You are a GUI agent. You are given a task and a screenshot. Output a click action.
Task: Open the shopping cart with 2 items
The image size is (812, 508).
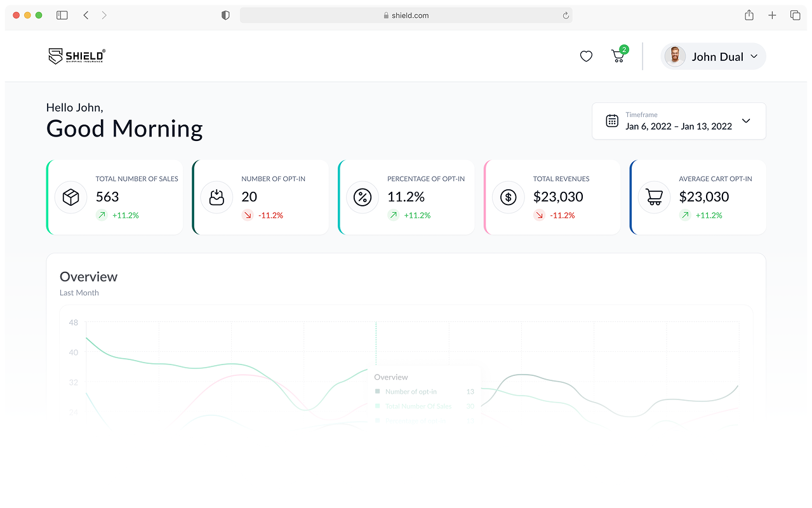tap(618, 57)
